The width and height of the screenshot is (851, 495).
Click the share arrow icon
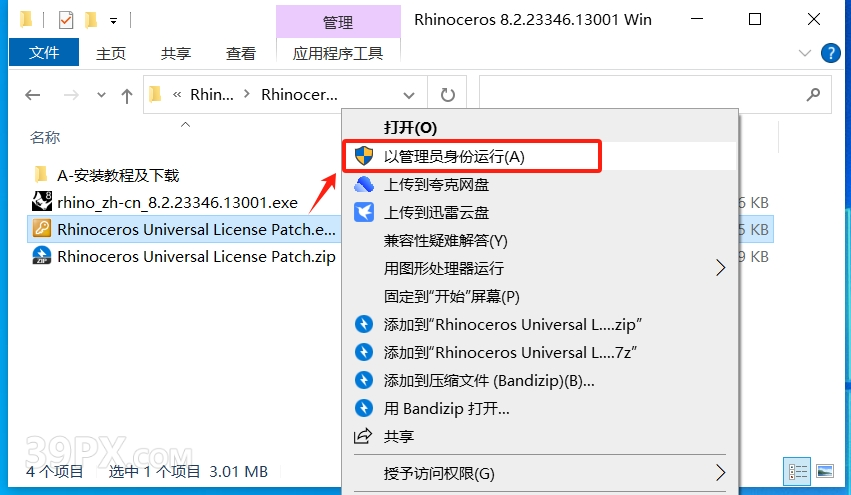pyautogui.click(x=363, y=436)
